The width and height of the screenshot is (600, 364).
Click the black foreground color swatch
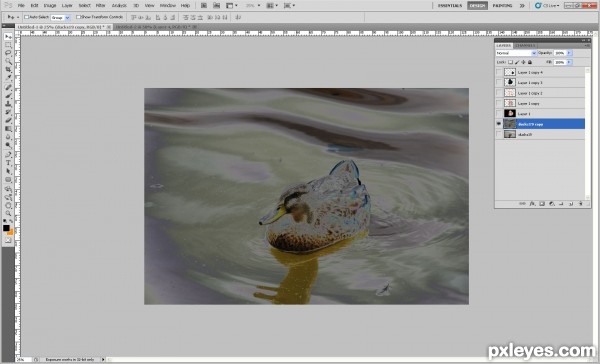pyautogui.click(x=6, y=228)
